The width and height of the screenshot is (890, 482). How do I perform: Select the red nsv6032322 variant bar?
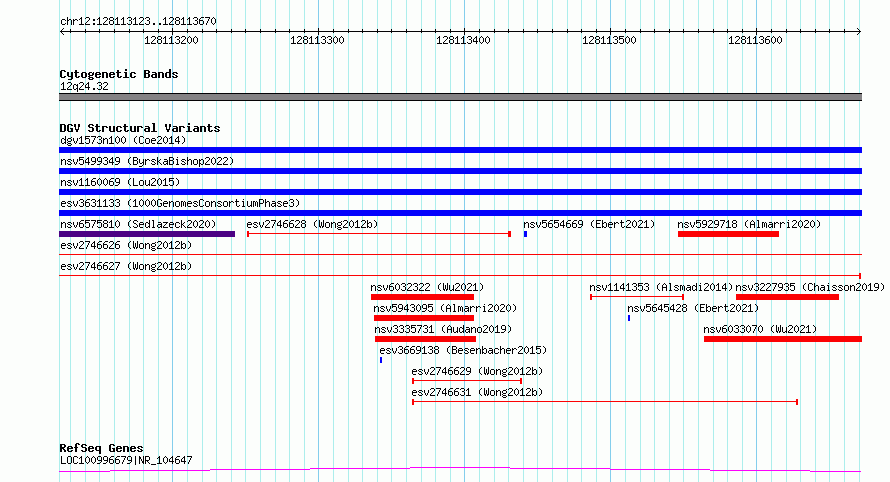(422, 297)
